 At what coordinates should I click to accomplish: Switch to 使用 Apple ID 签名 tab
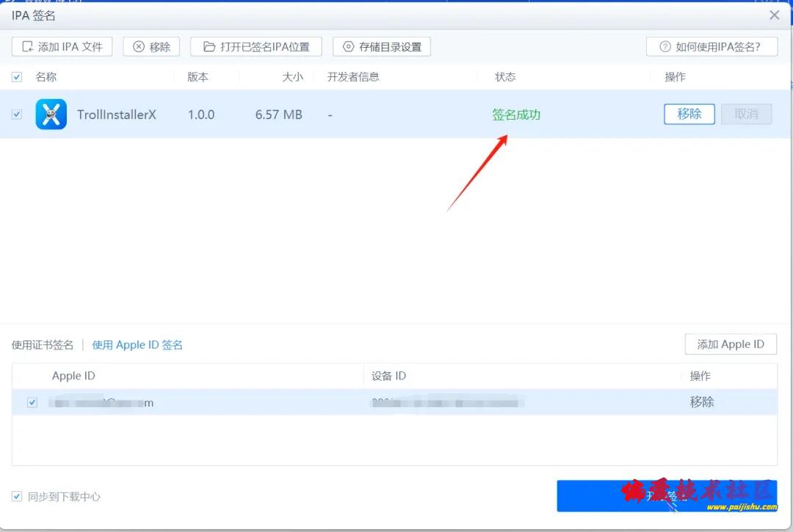pyautogui.click(x=137, y=345)
